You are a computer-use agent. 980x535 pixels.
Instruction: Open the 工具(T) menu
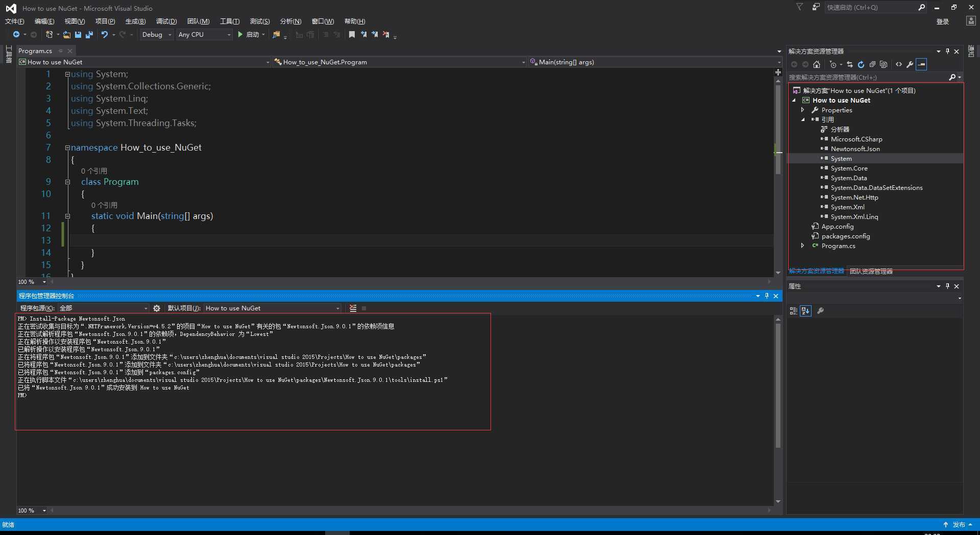tap(230, 21)
